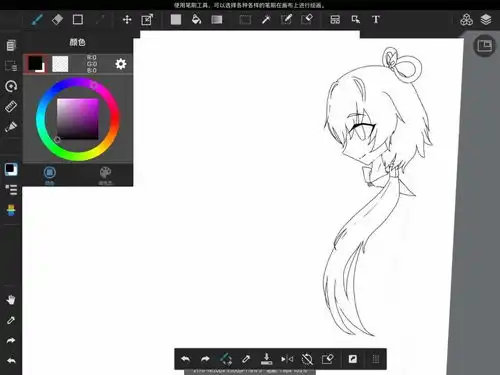The image size is (500, 375).
Task: Open the Layers panel icon
Action: 486,20
